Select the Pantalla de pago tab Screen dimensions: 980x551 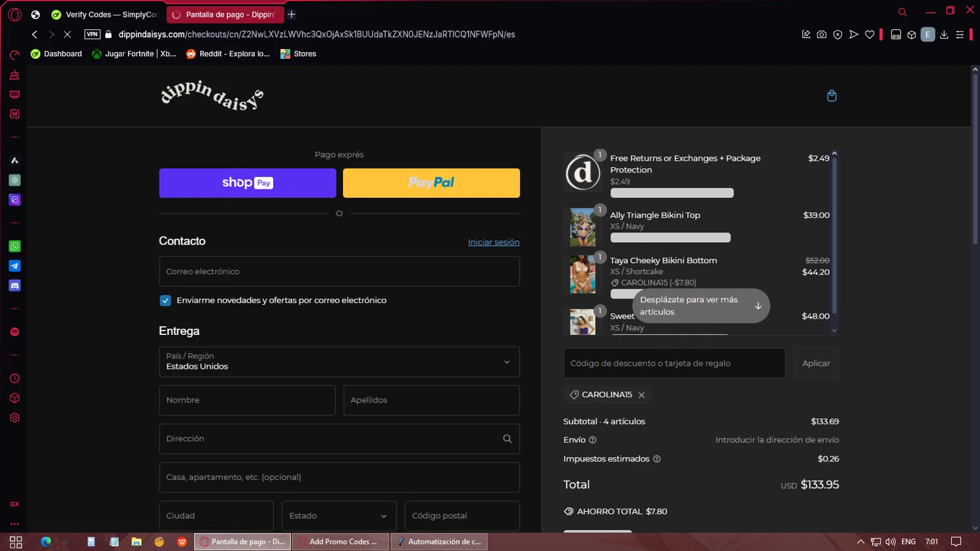tap(224, 14)
